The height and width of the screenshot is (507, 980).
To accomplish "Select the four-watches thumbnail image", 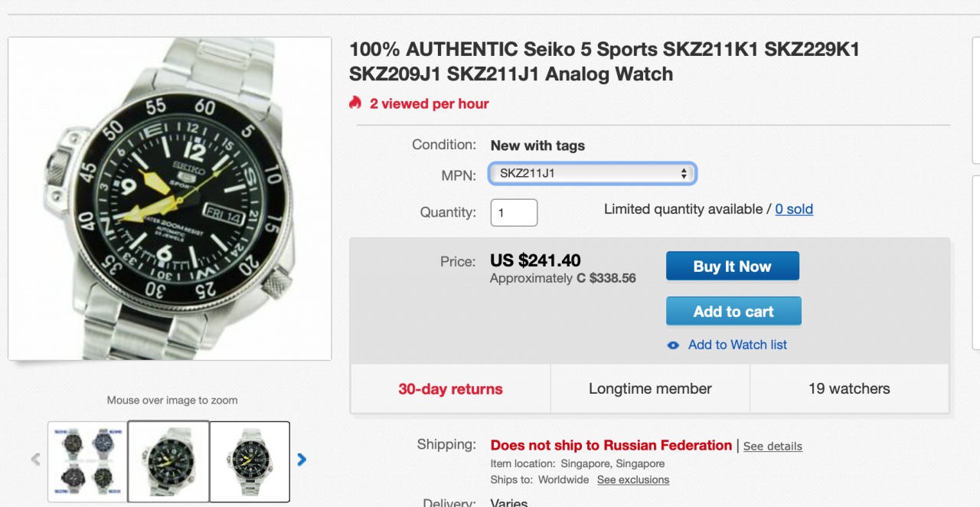I will pos(87,461).
